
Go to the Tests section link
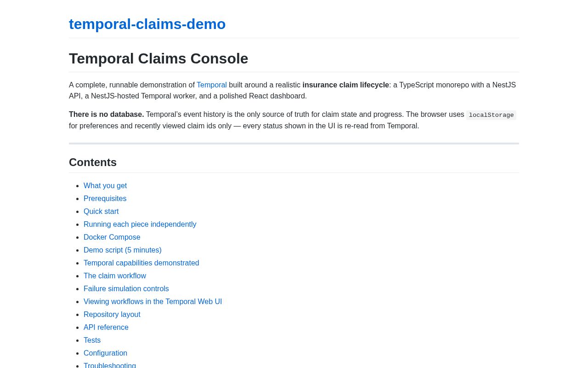(x=92, y=340)
